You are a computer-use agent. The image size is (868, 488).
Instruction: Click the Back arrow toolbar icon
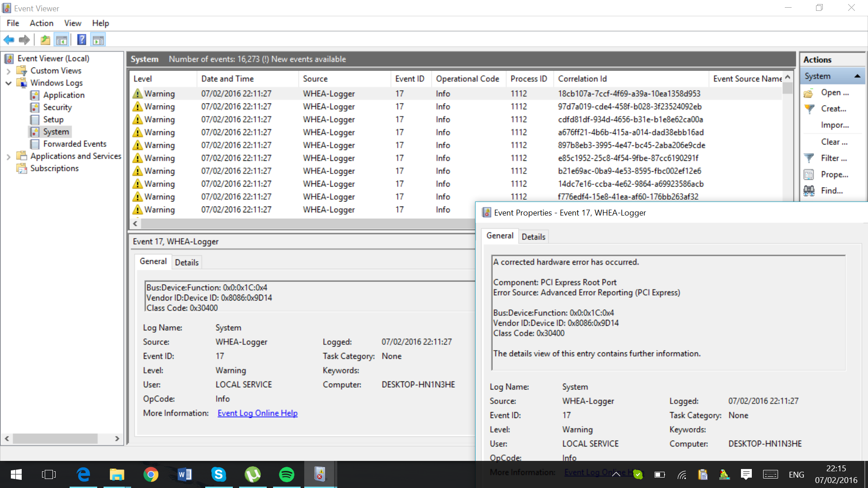tap(9, 40)
